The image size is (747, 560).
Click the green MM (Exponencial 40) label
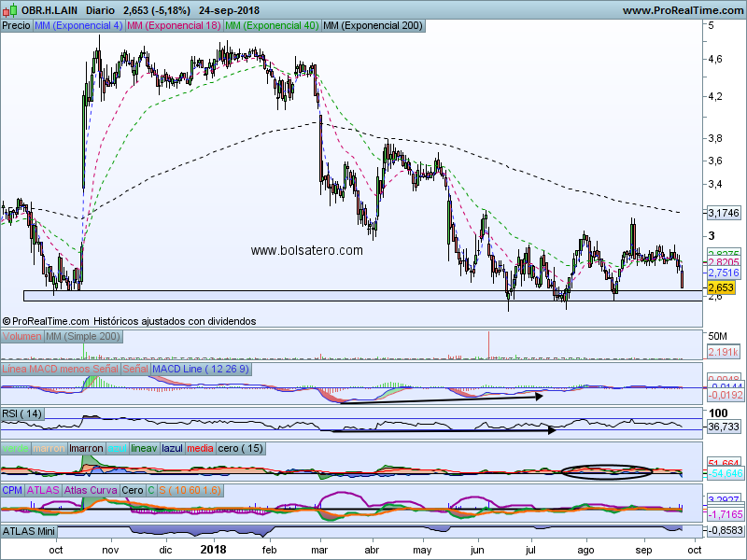tap(272, 26)
